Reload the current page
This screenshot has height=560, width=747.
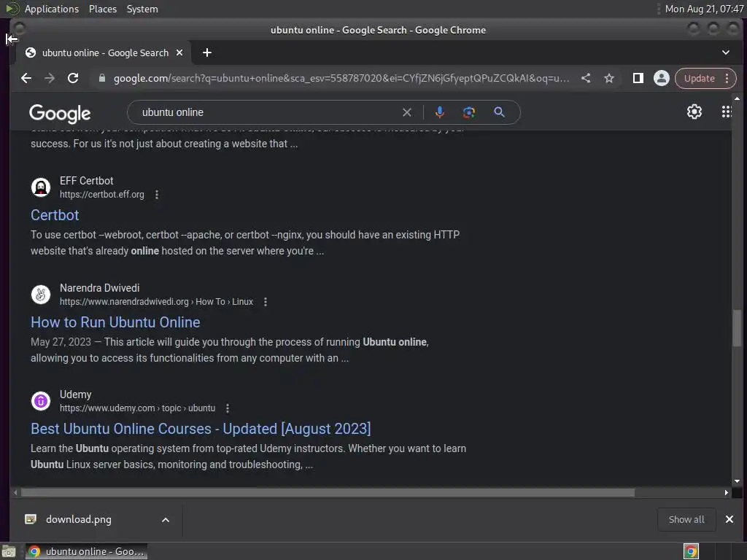(73, 78)
